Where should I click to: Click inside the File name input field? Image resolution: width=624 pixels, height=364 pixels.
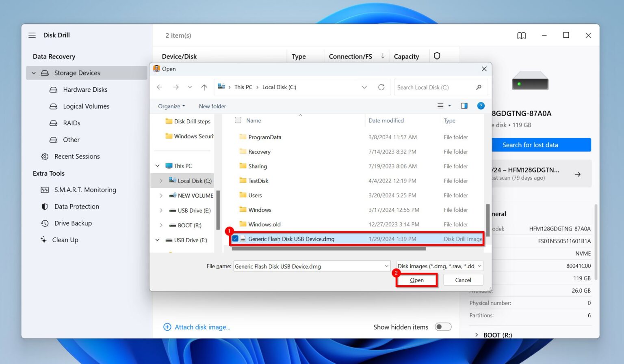tap(309, 266)
